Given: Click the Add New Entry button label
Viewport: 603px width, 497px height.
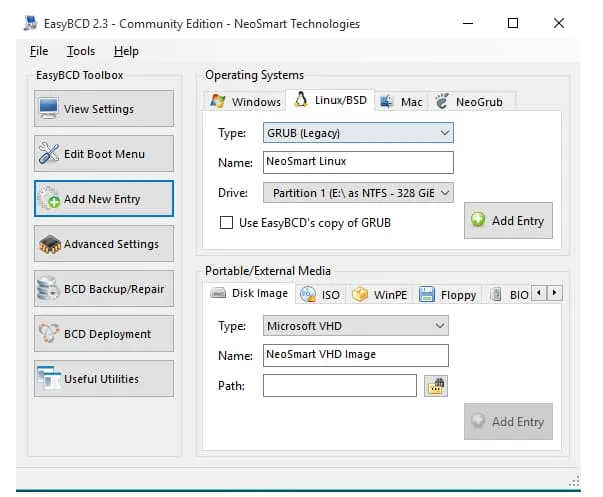Looking at the screenshot, I should (102, 199).
